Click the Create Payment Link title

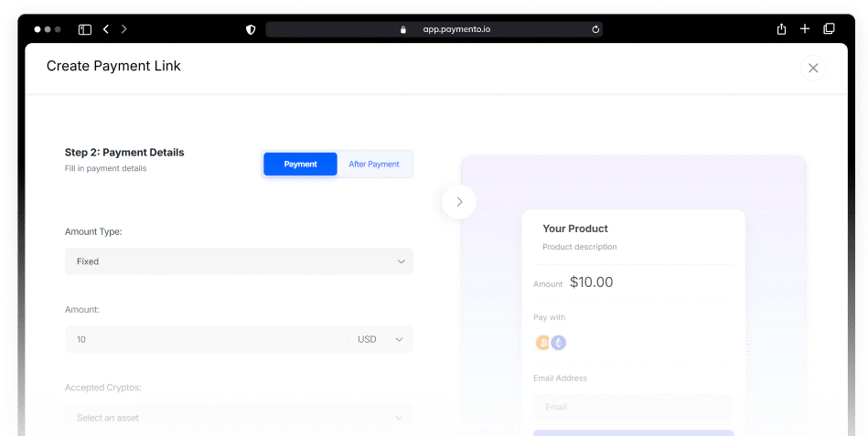(113, 66)
